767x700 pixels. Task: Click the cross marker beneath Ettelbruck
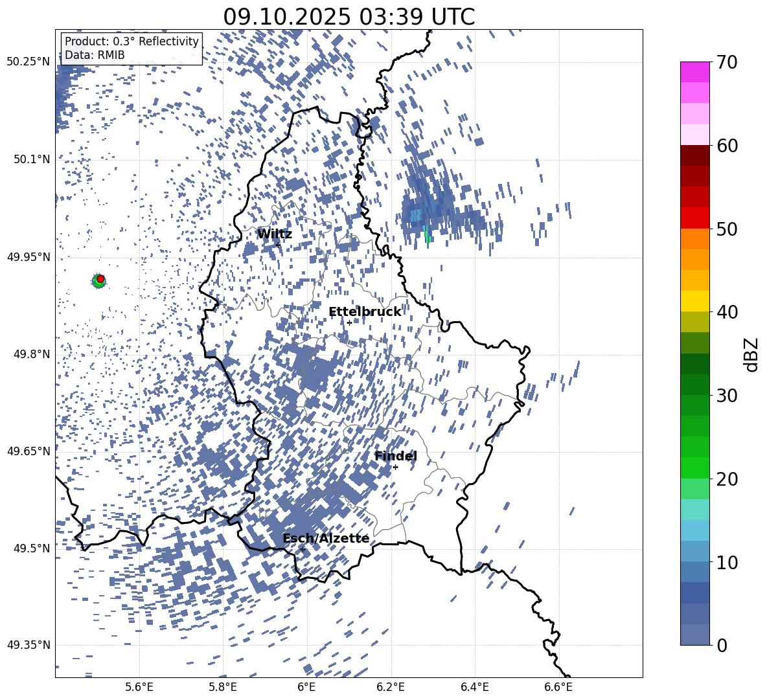pos(349,322)
